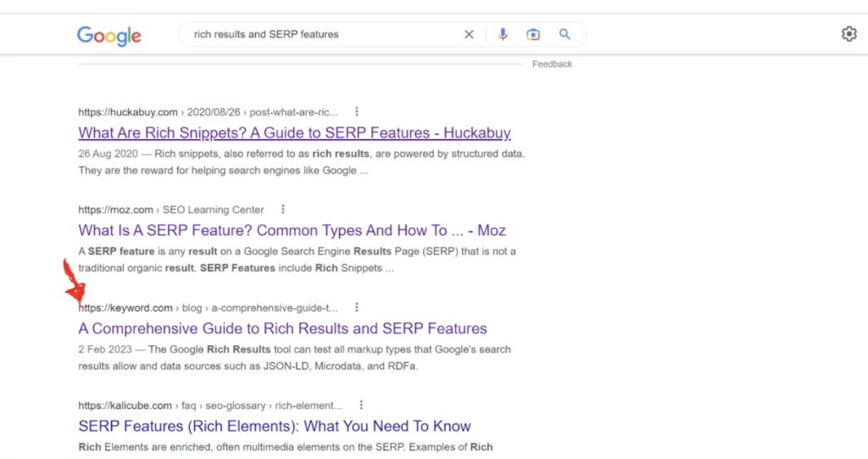Screen dimensions: 868x459
Task: Click the Feedback link
Action: pyautogui.click(x=552, y=64)
